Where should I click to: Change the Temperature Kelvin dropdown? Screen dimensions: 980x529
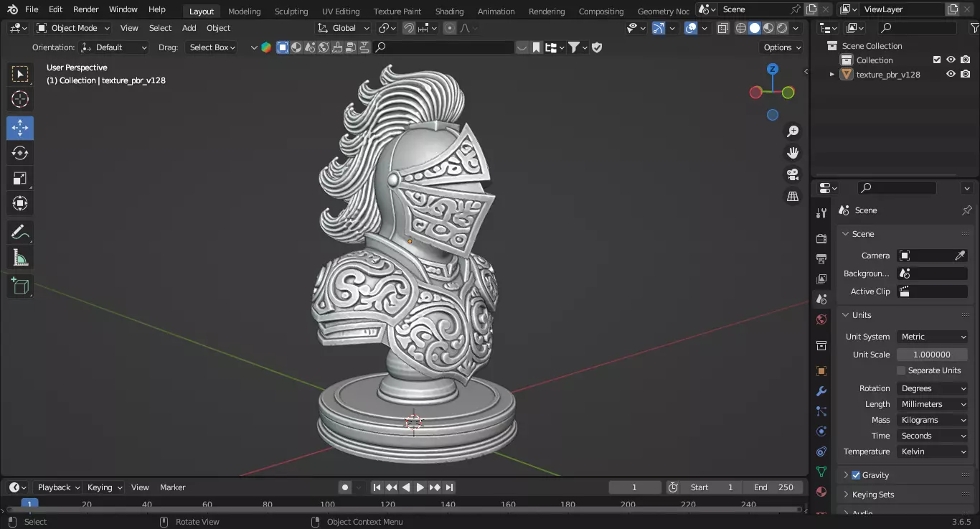click(933, 451)
